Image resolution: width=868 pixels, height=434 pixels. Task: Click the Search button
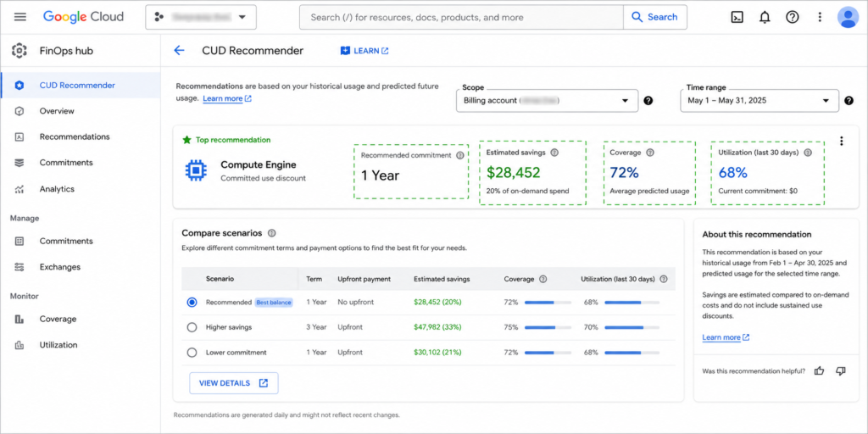click(x=655, y=17)
